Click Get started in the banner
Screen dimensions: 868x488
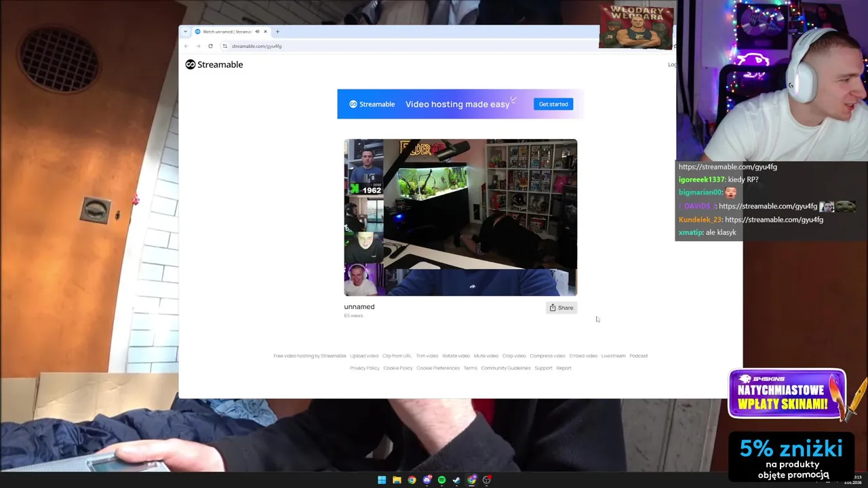(553, 104)
